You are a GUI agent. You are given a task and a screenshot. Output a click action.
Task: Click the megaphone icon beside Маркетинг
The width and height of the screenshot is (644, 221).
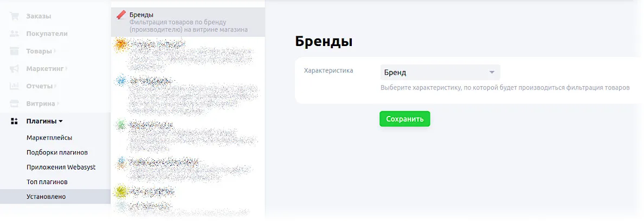(x=15, y=68)
